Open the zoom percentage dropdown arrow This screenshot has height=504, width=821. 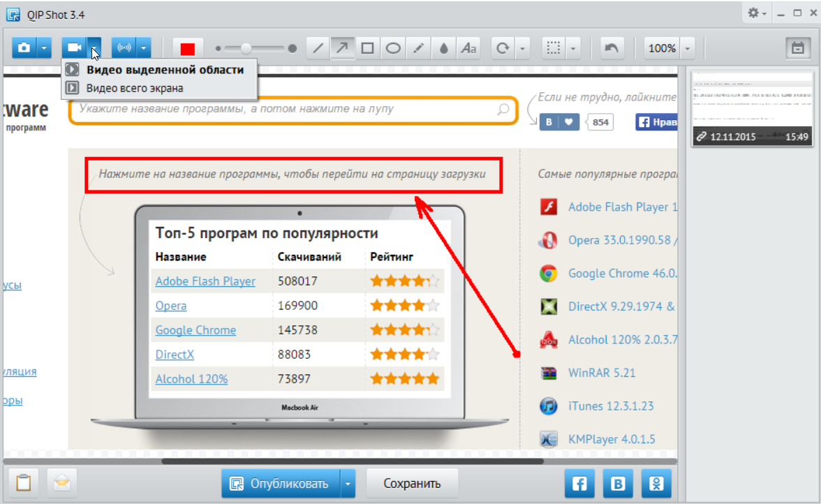(688, 48)
